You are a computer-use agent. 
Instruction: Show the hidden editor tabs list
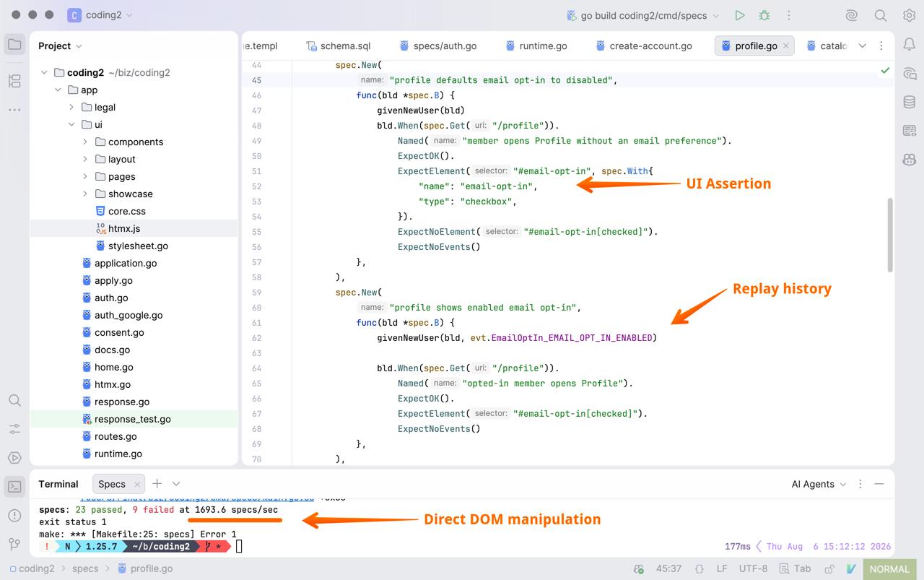coord(862,46)
